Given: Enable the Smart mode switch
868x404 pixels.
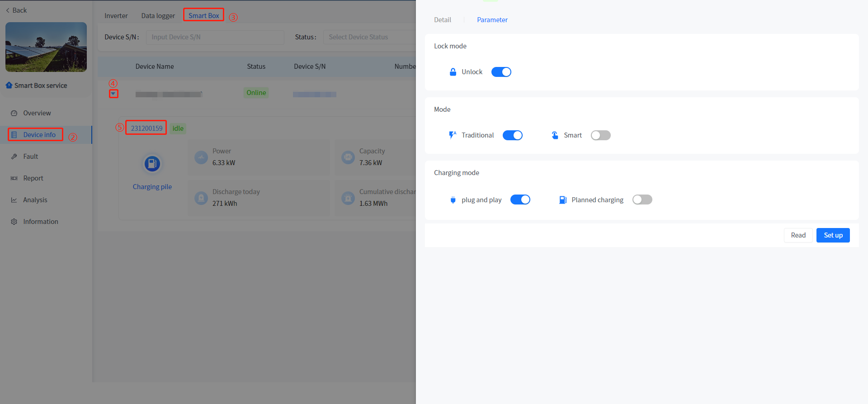Looking at the screenshot, I should click(600, 135).
